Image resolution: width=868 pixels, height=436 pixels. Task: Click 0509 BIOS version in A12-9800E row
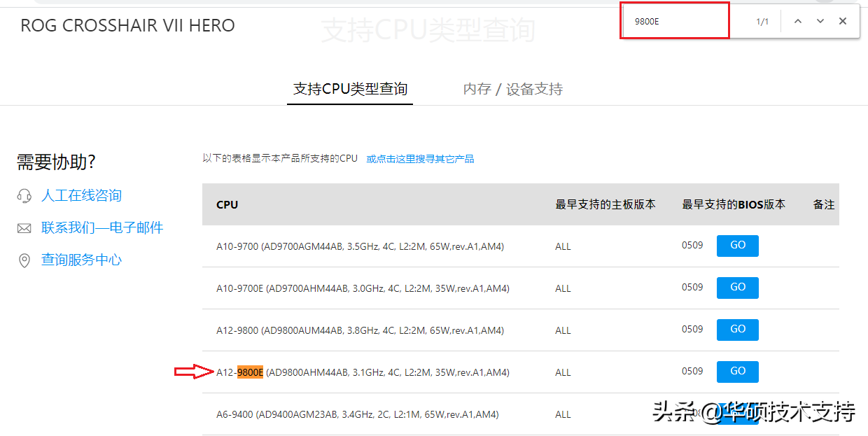pos(692,371)
